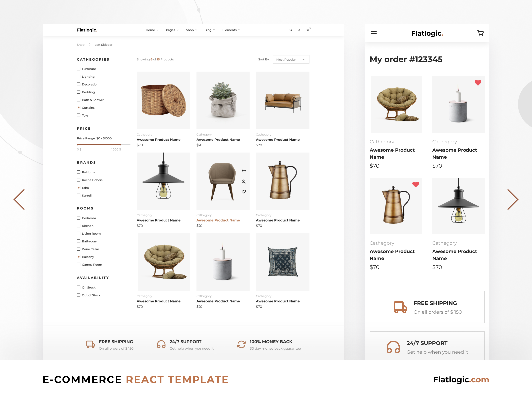Viewport: 532px width, 399px height.
Task: Open the user account icon
Action: click(x=299, y=30)
